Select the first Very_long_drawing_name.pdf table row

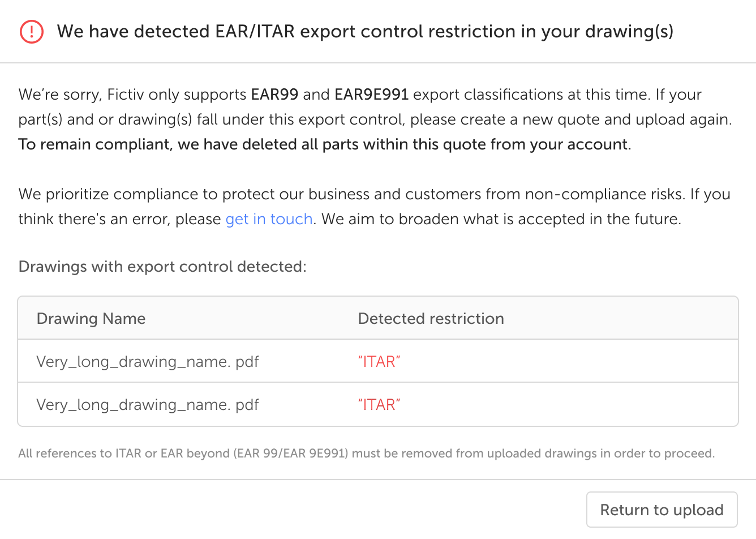tap(148, 362)
